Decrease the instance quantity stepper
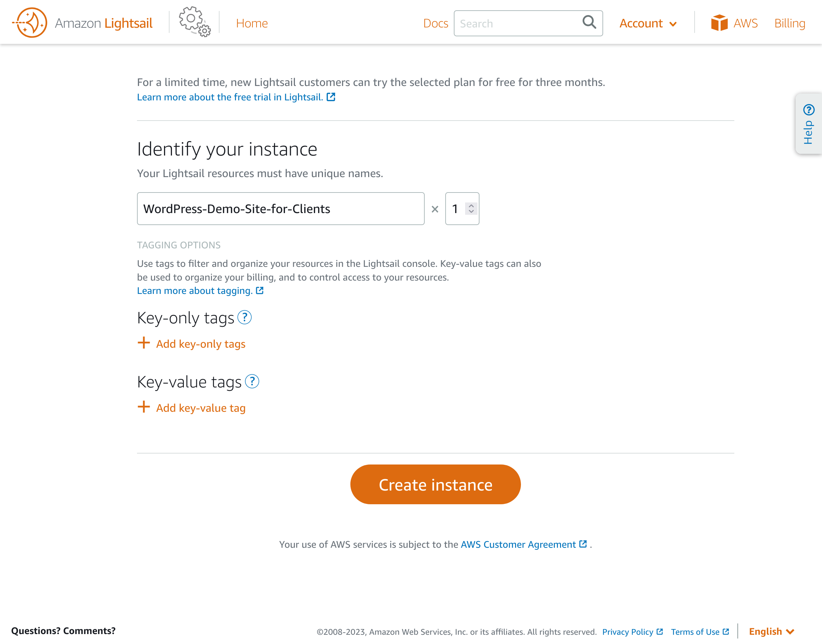Viewport: 822px width, 644px height. coord(471,211)
